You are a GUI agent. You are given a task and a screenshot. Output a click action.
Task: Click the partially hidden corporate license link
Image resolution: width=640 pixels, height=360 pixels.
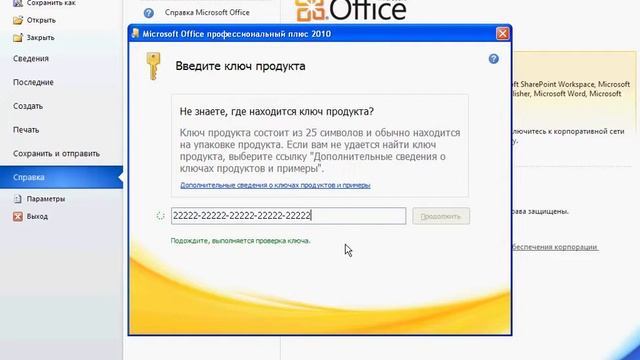click(555, 247)
